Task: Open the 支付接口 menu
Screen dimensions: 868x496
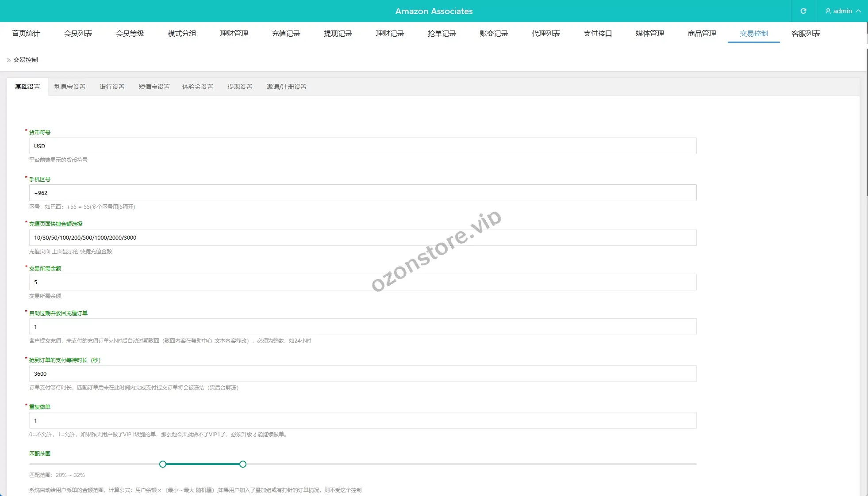Action: tap(598, 34)
